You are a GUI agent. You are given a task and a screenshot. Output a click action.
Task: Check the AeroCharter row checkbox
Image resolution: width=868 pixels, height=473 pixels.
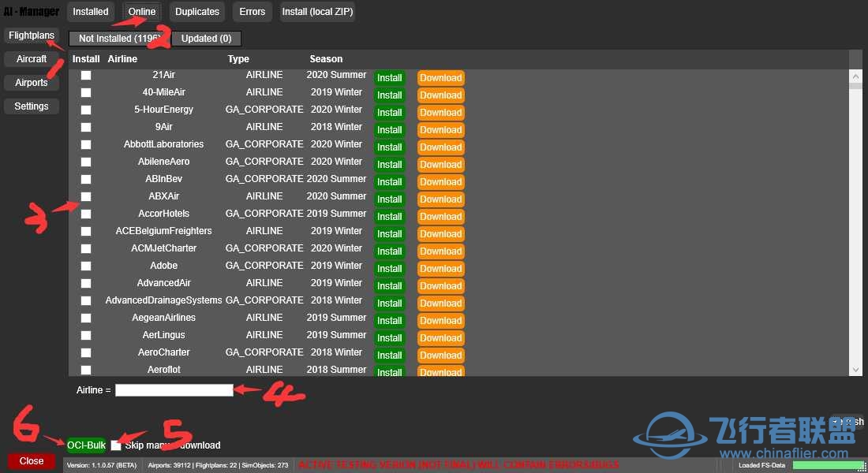coord(86,352)
